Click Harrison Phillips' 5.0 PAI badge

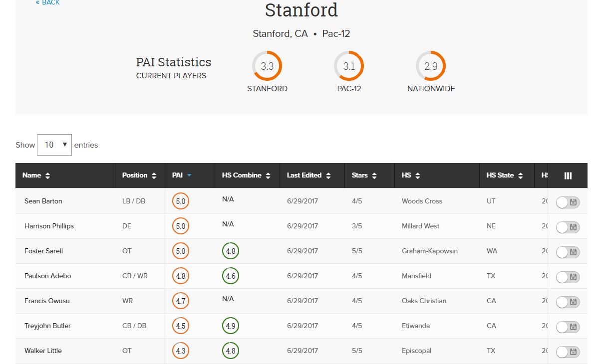[181, 226]
